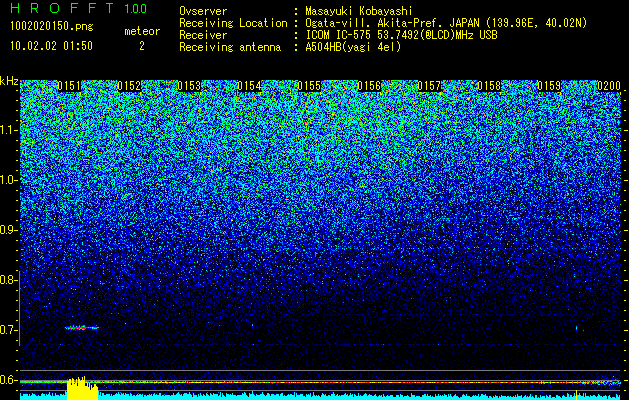Viewport: 629px width, 400px height.
Task: Click the meteor count label
Action: pos(142,31)
